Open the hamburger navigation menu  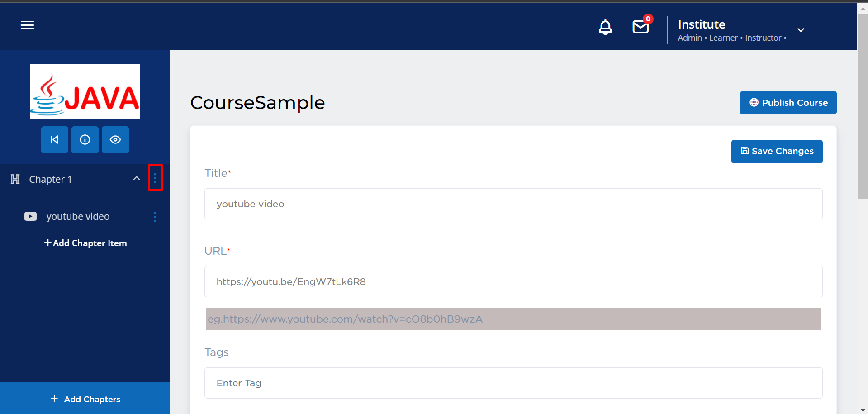click(27, 25)
